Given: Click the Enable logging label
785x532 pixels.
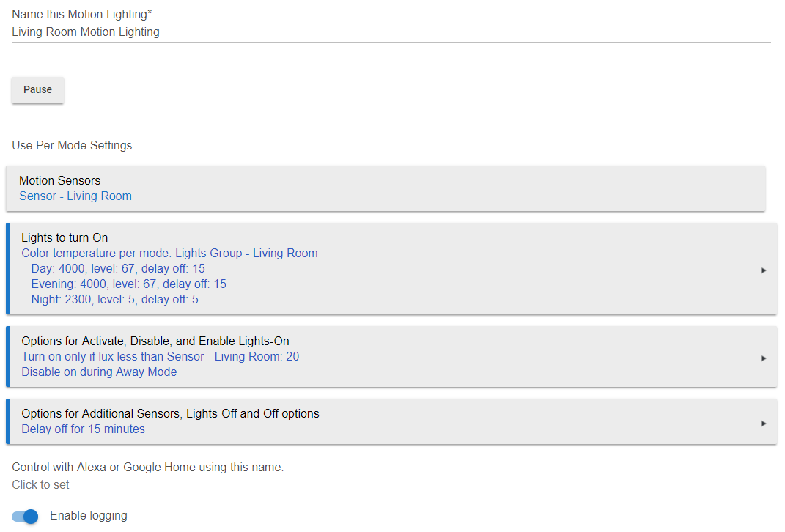Looking at the screenshot, I should 89,516.
